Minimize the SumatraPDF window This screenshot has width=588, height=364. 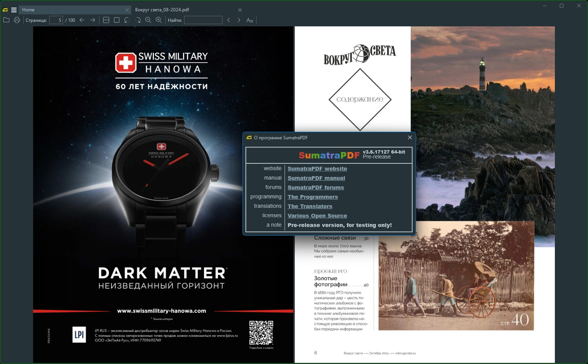click(x=545, y=6)
